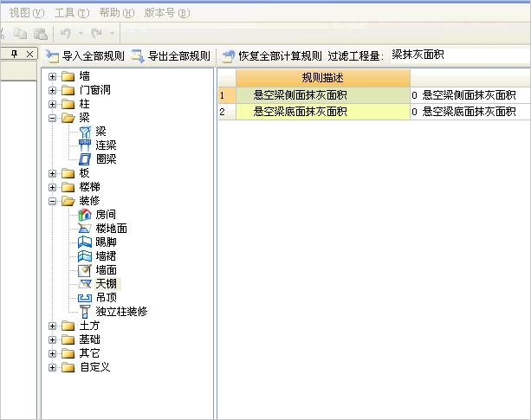Image resolution: width=531 pixels, height=420 pixels.
Task: Expand the 基础 folder node
Action: coord(52,339)
